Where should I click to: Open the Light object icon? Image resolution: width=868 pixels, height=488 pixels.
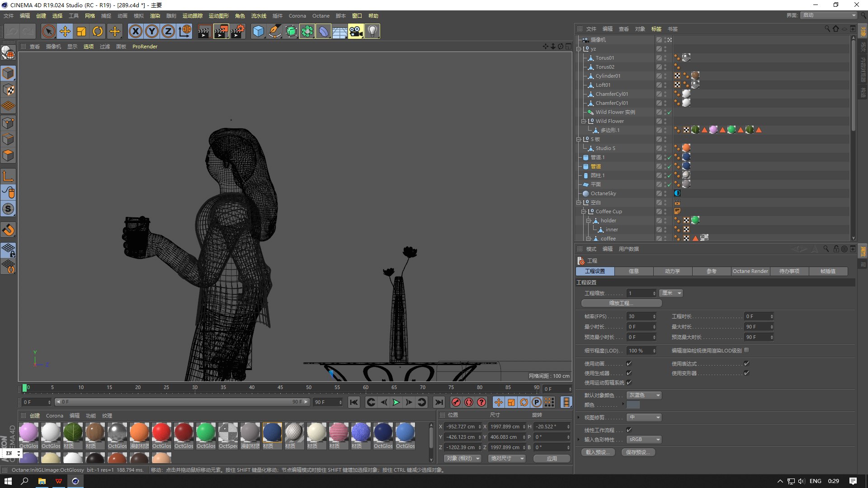[372, 31]
